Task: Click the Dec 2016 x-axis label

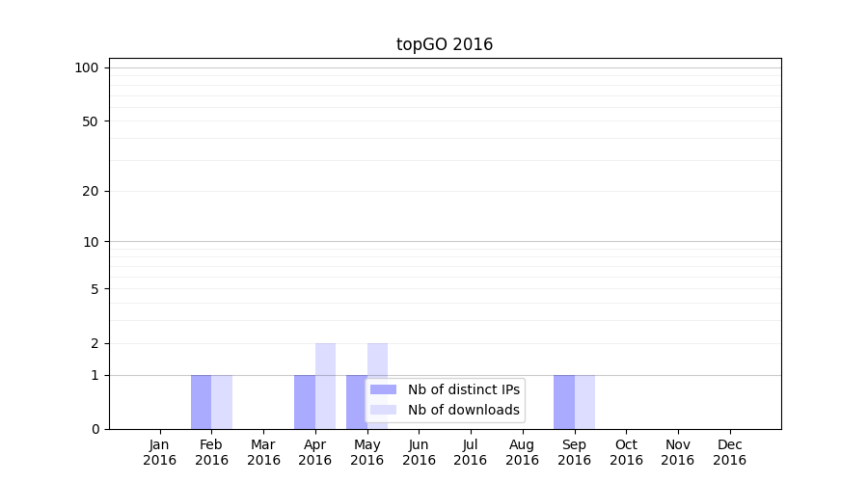Action: point(729,452)
